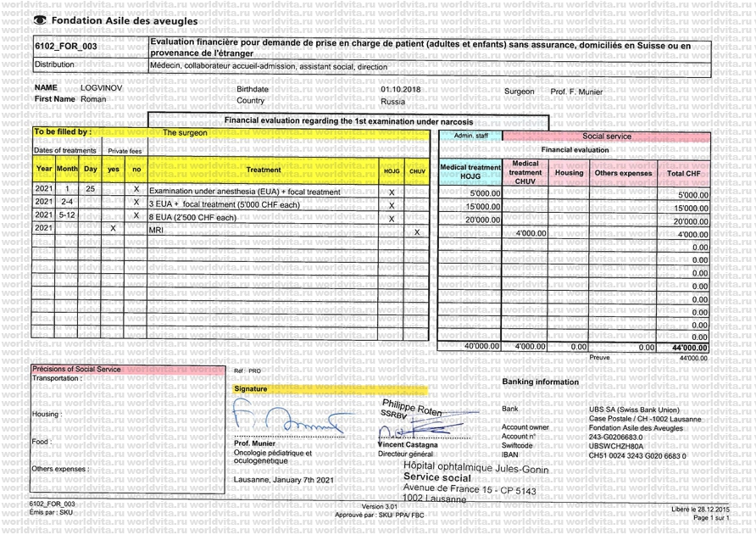
Task: Click the eye logo beside Fondation Asile des aveugles
Action: (40, 20)
